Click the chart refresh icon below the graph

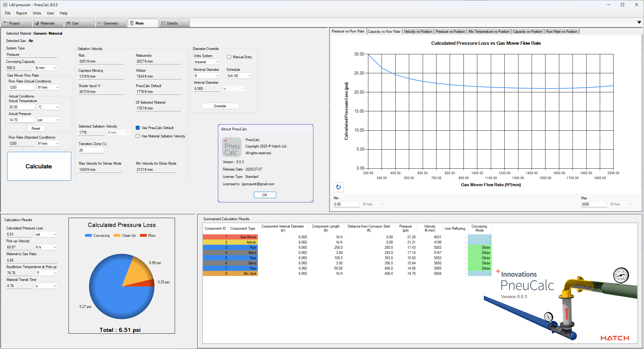tap(339, 187)
